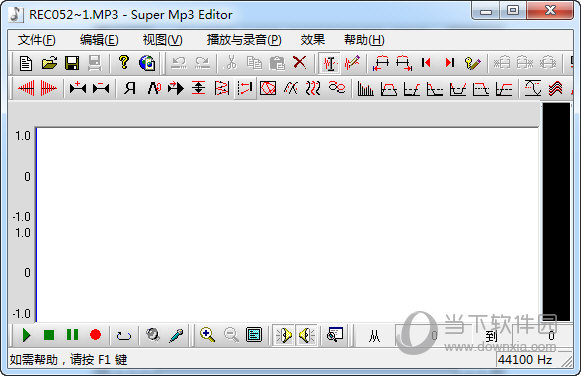Viewport: 581px width, 376px height.
Task: Click the jump to start marker icon
Action: tap(426, 63)
